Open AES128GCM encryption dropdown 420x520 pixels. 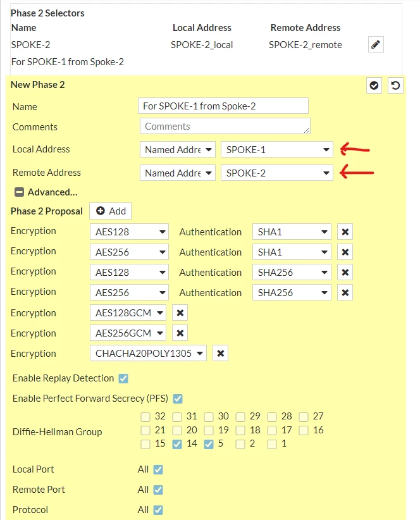(x=128, y=313)
